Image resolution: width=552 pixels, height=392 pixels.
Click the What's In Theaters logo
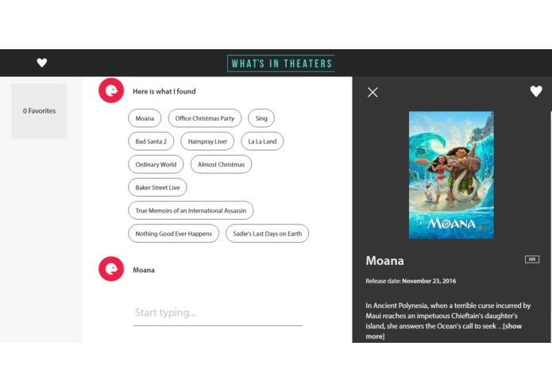point(280,63)
